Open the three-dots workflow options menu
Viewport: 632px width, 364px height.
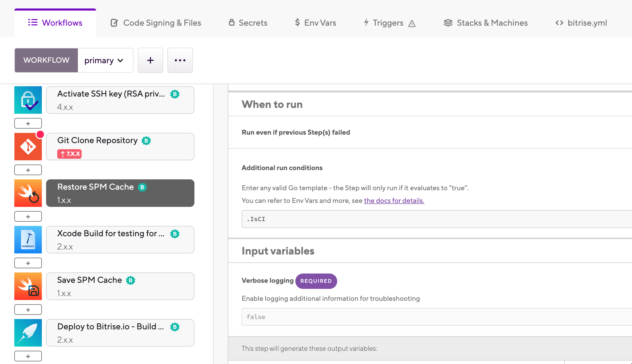point(180,60)
